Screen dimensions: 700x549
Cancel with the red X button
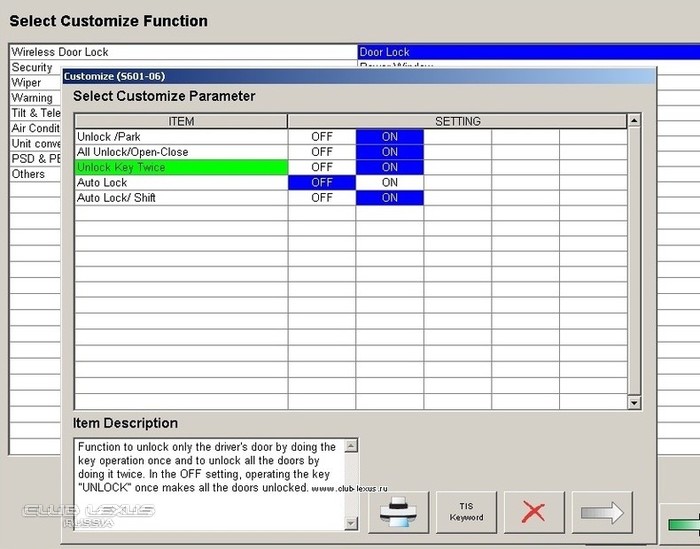point(534,512)
